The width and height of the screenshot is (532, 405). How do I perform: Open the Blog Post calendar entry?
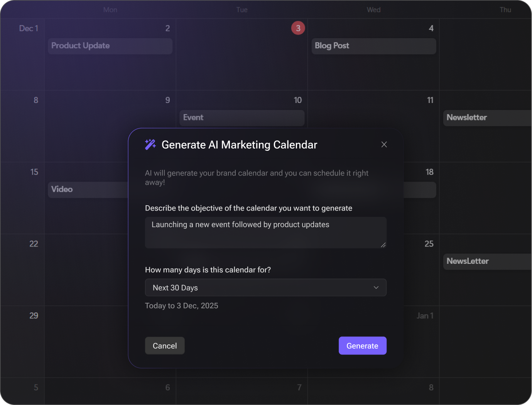coord(373,46)
